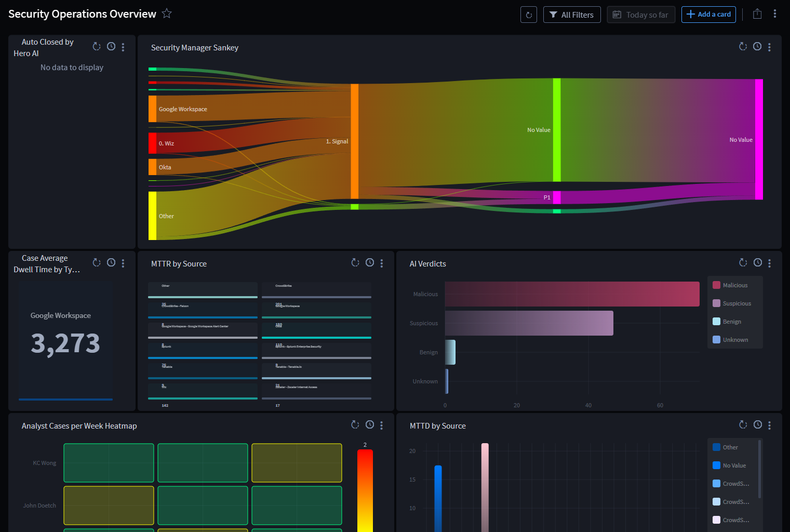Viewport: 790px width, 532px height.
Task: Click the dashboard refresh button
Action: [x=529, y=15]
